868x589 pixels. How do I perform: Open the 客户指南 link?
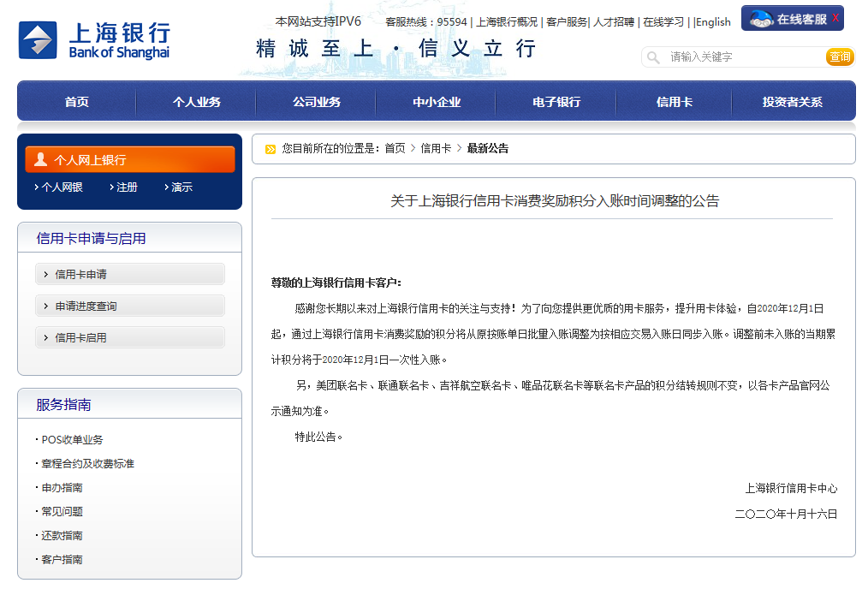[62, 560]
